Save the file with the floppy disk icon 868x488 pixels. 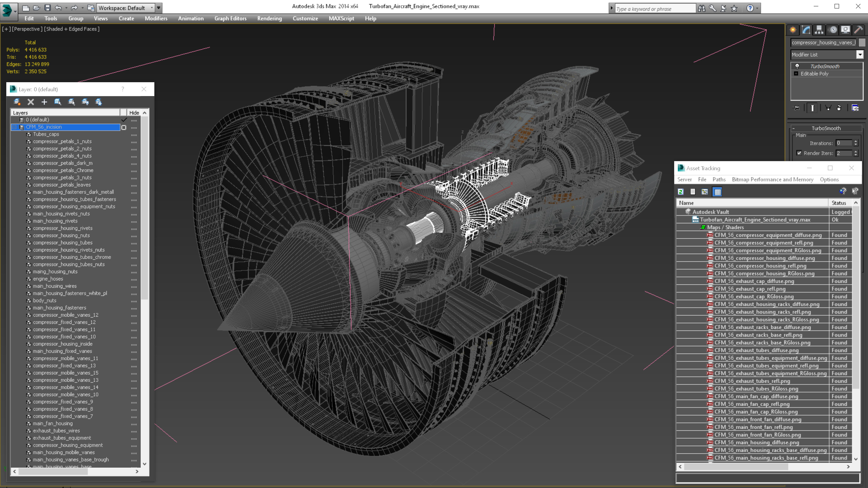click(x=48, y=8)
